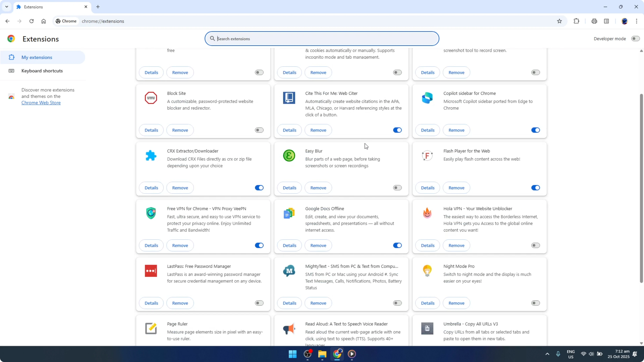This screenshot has width=644, height=362.
Task: Reload the extensions page
Action: (31, 21)
